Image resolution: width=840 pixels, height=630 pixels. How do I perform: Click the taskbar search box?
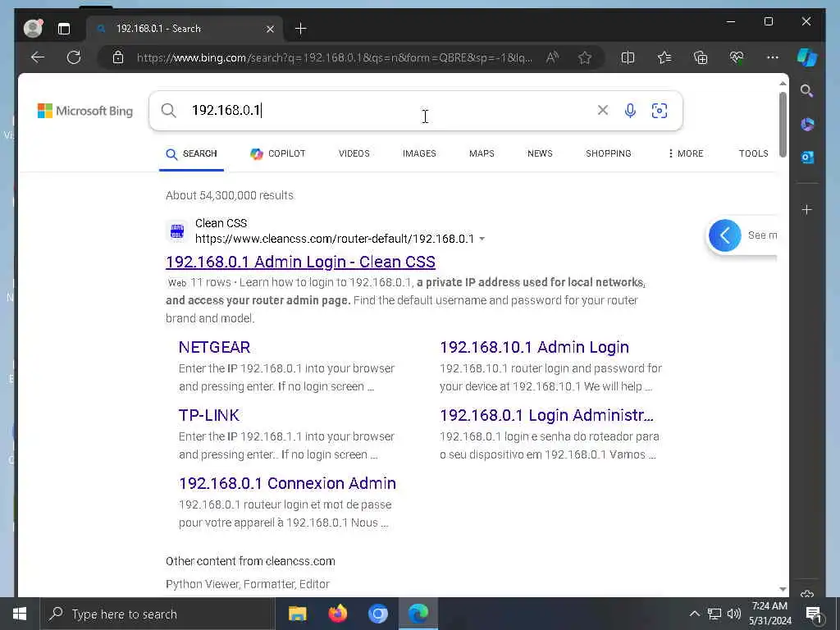(157, 614)
